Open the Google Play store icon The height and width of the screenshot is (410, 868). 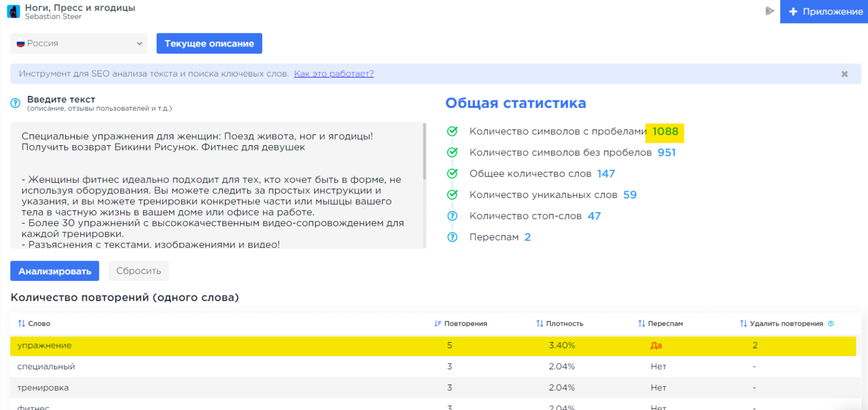pos(770,10)
